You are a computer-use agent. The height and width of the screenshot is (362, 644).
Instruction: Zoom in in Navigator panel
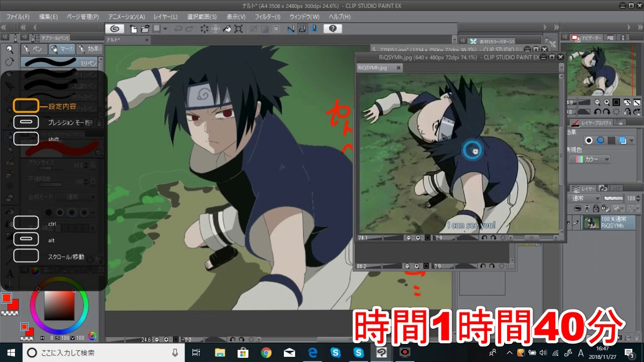(607, 103)
